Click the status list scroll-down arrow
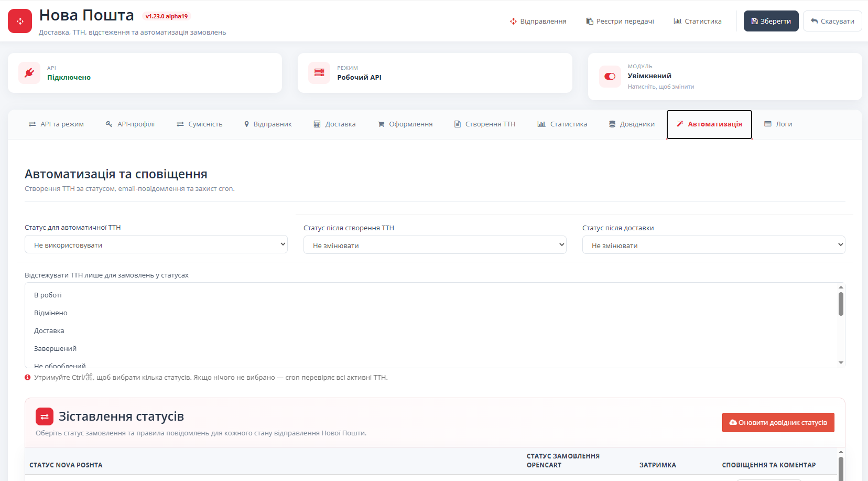 click(841, 363)
